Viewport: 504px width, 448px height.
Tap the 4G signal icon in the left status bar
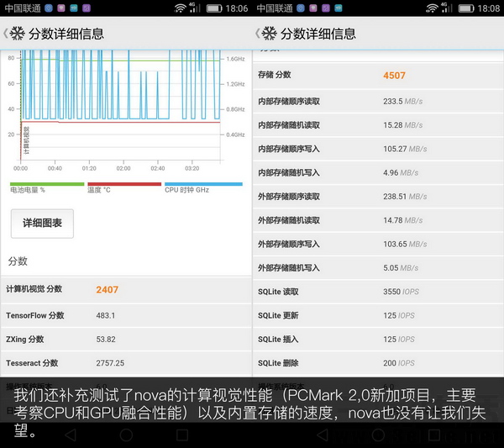pos(195,8)
